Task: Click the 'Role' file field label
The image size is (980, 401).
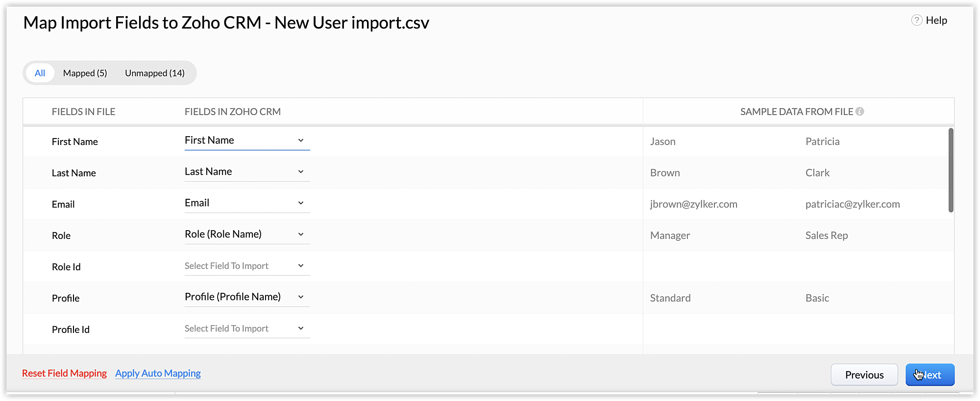Action: tap(61, 236)
